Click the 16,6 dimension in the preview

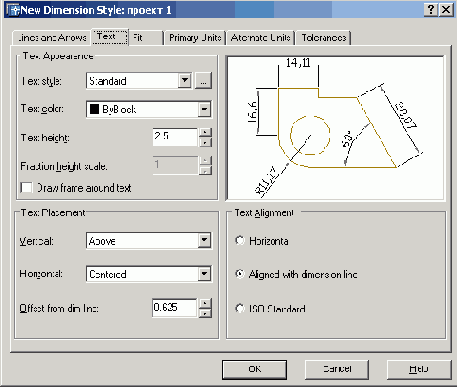click(253, 112)
